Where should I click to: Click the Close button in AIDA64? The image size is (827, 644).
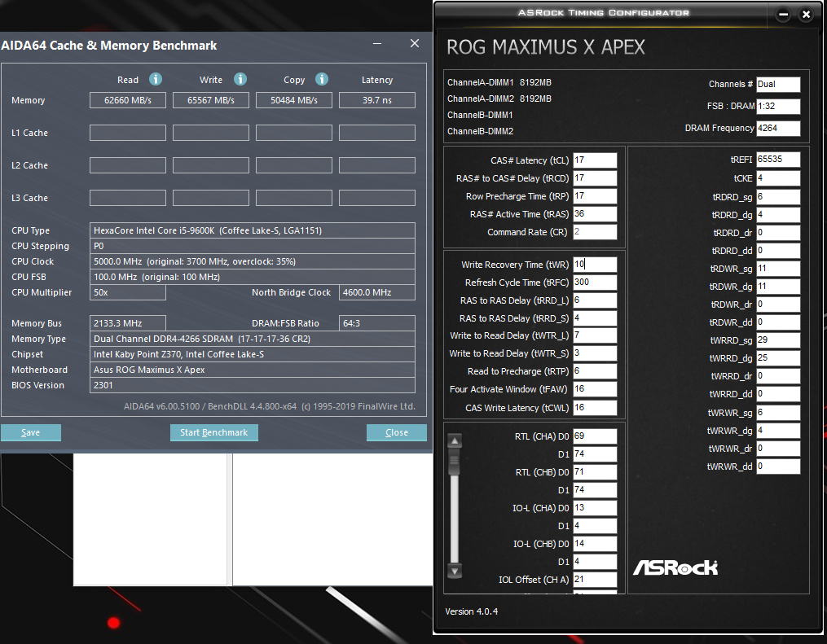pyautogui.click(x=397, y=432)
